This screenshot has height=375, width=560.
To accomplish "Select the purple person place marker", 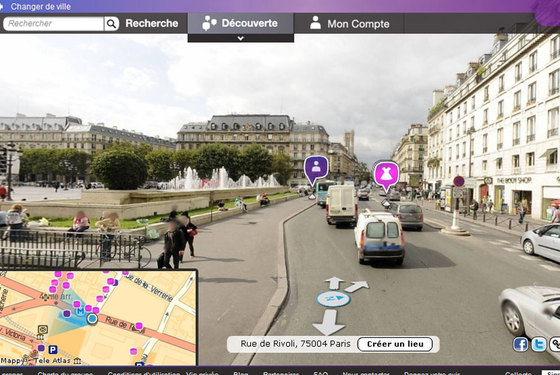I will (x=316, y=169).
